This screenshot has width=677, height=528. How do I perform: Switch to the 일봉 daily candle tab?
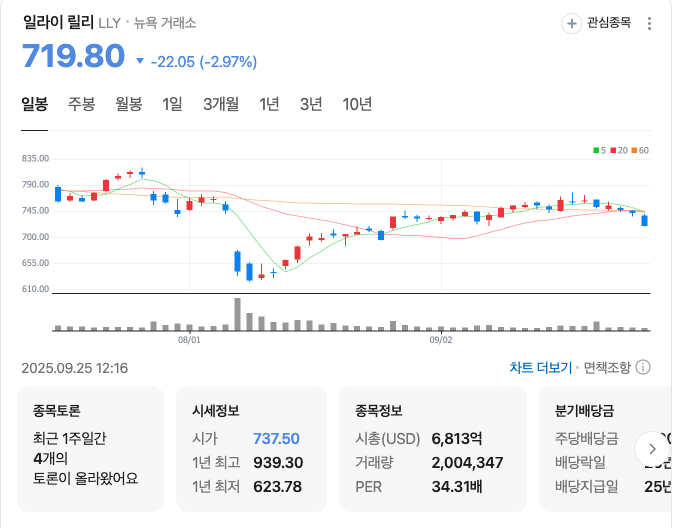35,104
